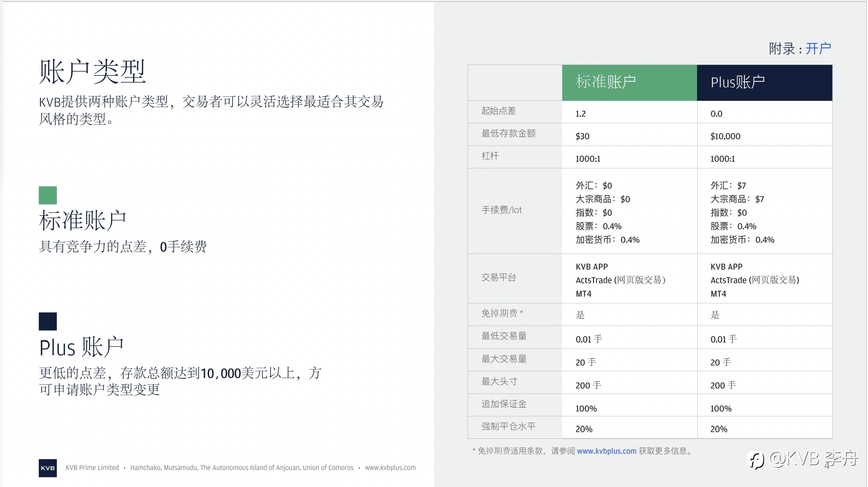
Task: Click 大宗商品: $0 in standard column
Action: 603,199
